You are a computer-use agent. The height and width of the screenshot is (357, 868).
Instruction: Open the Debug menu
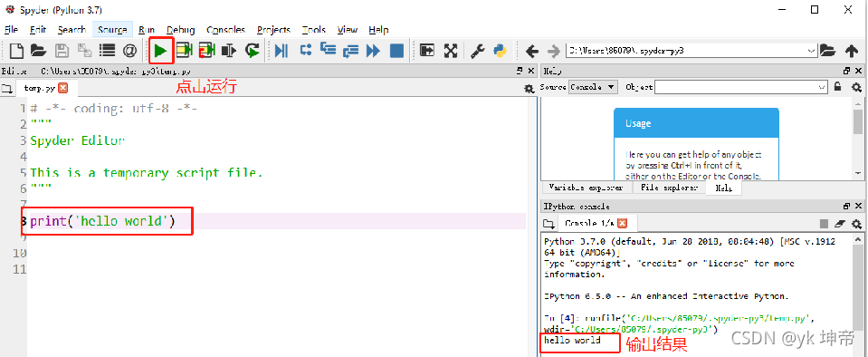point(181,30)
